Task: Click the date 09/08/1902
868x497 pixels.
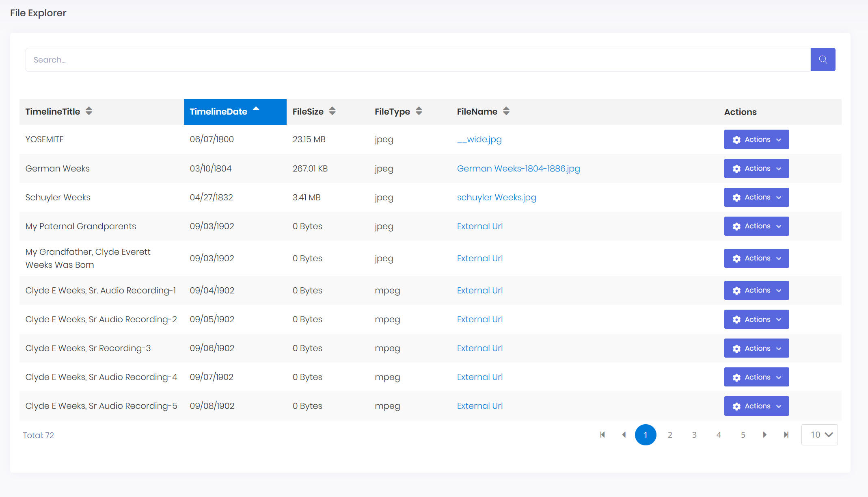Action: pos(212,406)
